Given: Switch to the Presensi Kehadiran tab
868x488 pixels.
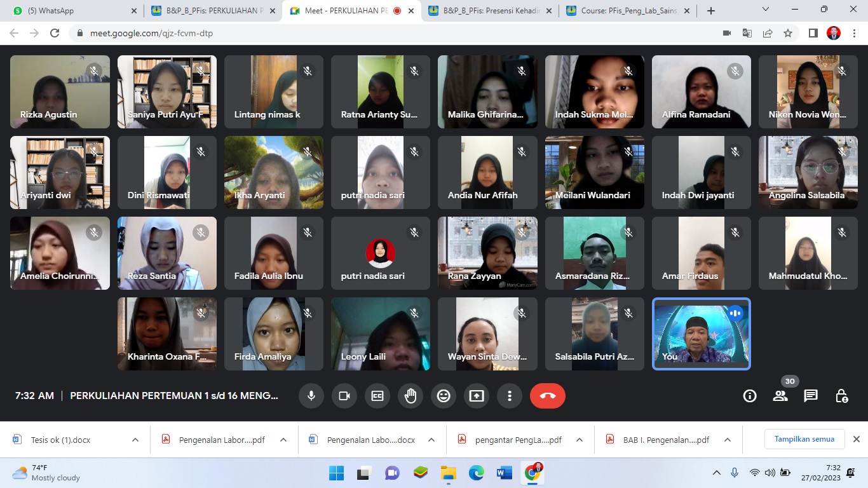Looking at the screenshot, I should [x=486, y=11].
